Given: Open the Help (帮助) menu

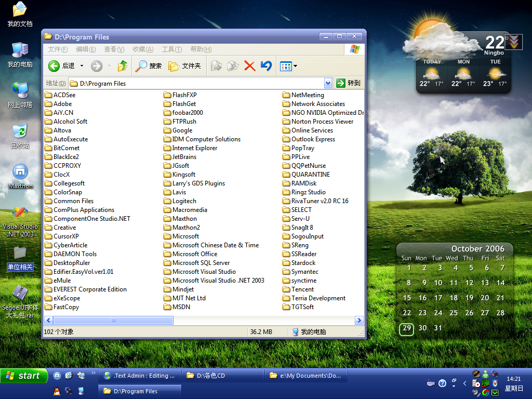Looking at the screenshot, I should coord(201,49).
